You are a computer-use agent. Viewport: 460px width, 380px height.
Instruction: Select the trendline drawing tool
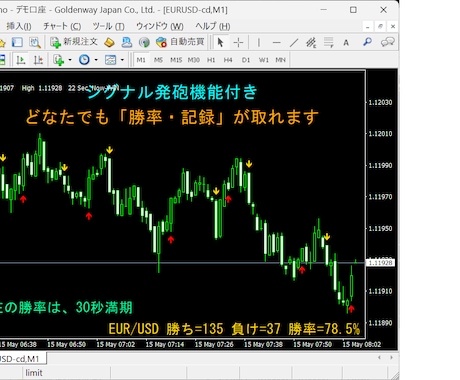[294, 42]
